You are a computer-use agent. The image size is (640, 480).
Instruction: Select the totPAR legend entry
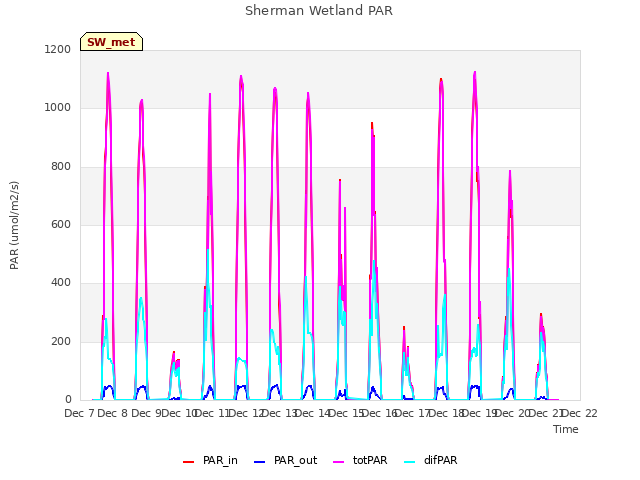[x=360, y=460]
